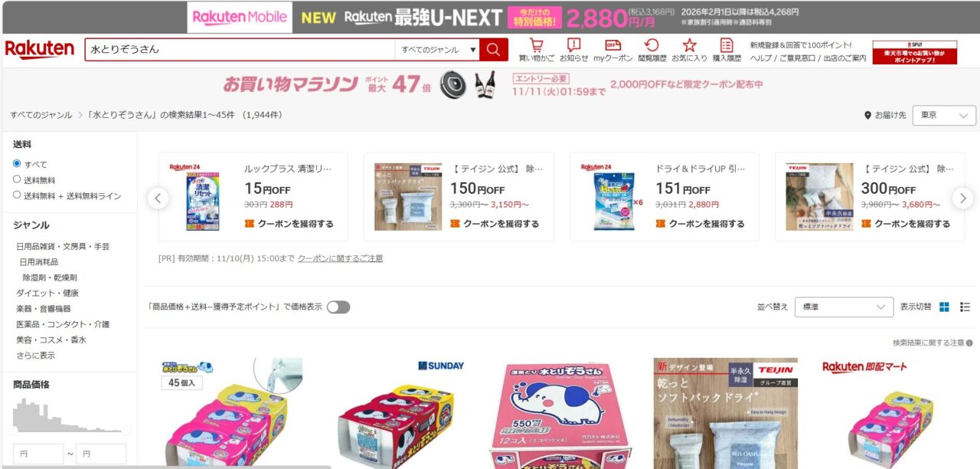This screenshot has width=980, height=469.
Task: Open the 並べ替え sort dropdown showing 標準
Action: 844,307
